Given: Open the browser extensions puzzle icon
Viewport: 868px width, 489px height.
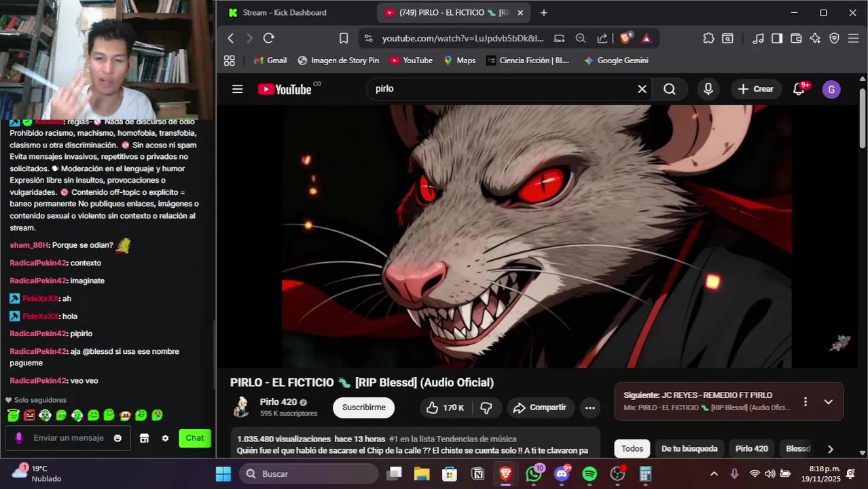Looking at the screenshot, I should tap(708, 39).
